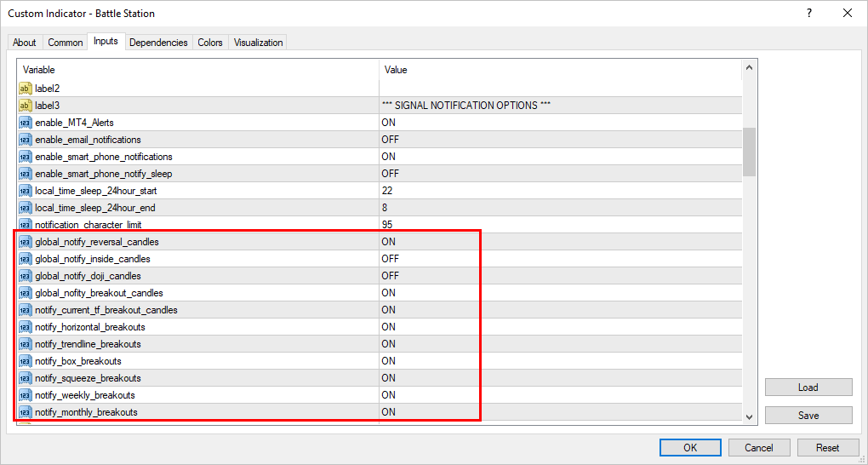Click icon beside notify_weekly_breakouts
This screenshot has height=465, width=868.
[x=26, y=395]
